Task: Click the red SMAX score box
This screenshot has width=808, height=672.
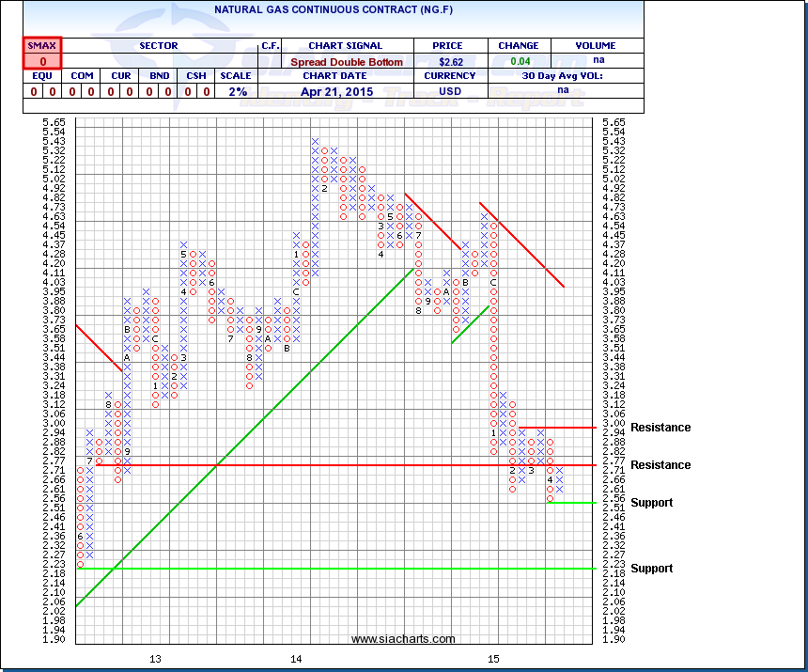Action: click(x=41, y=54)
